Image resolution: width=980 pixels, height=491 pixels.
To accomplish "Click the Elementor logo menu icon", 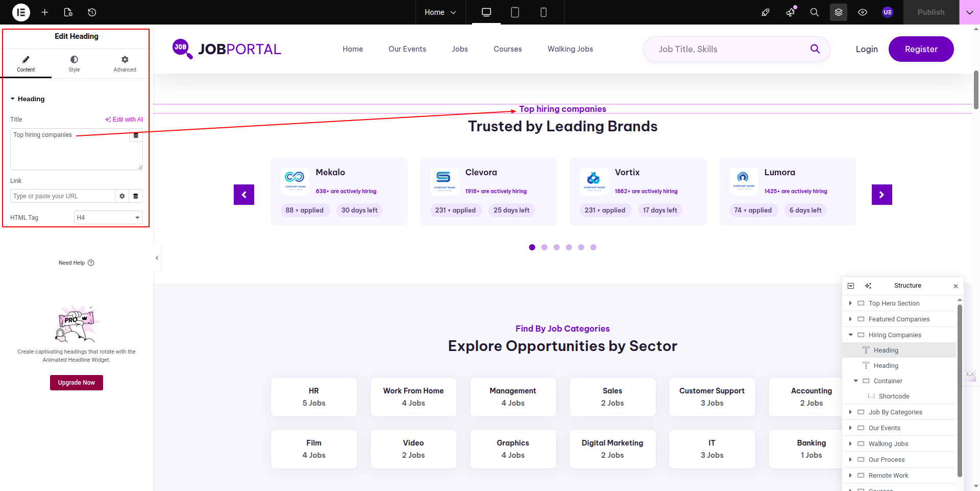I will [x=21, y=12].
